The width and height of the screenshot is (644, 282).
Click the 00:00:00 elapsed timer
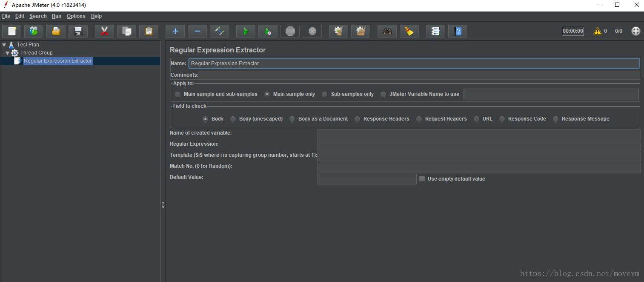point(573,31)
